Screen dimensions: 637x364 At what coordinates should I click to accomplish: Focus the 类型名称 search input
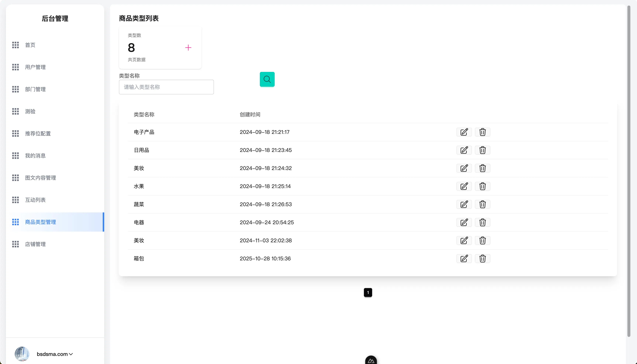point(166,87)
